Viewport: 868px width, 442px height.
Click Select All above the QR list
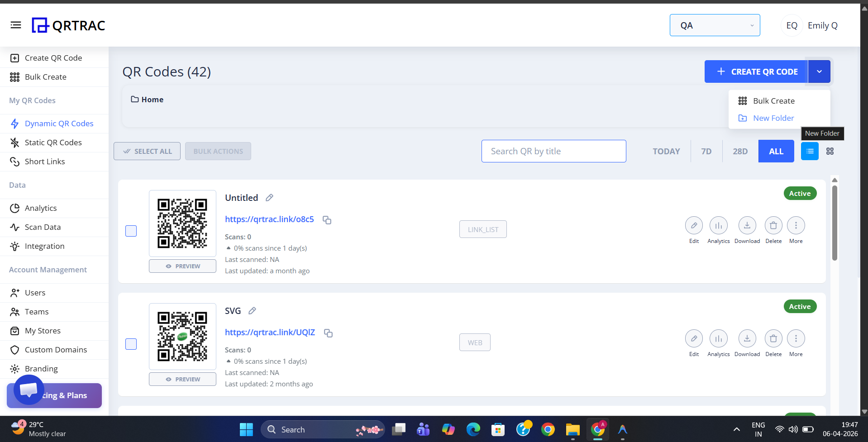147,151
